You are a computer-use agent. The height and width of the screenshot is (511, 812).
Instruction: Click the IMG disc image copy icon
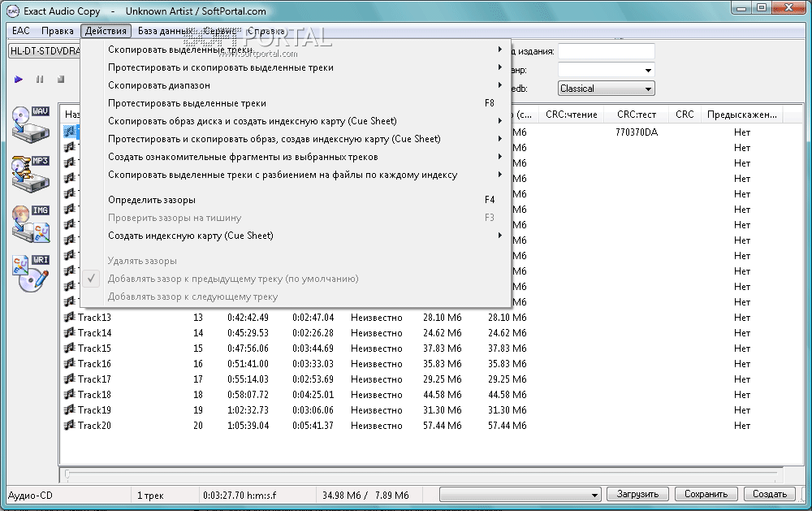coord(31,223)
